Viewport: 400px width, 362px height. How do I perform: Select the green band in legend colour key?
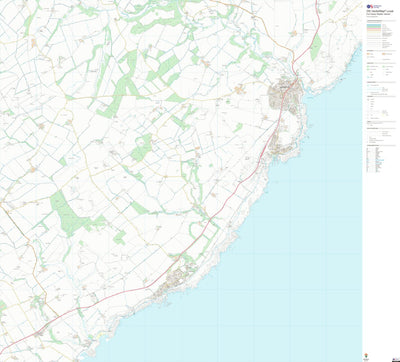pyautogui.click(x=374, y=27)
